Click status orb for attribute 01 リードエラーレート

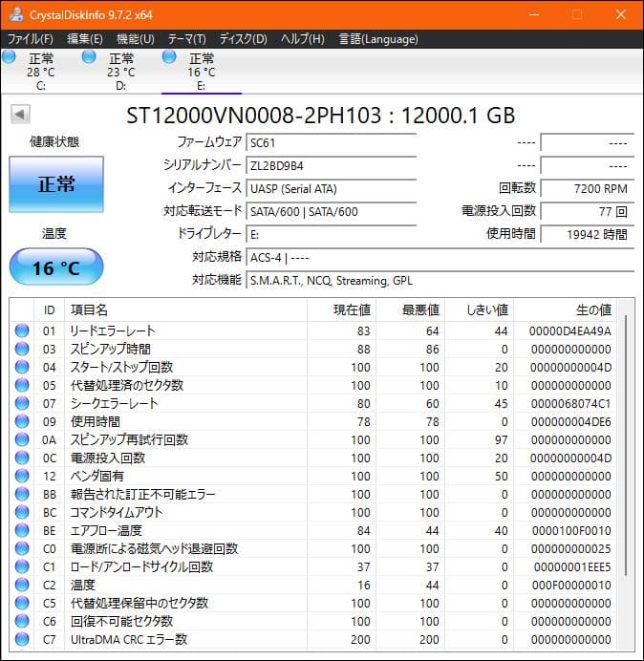click(22, 330)
